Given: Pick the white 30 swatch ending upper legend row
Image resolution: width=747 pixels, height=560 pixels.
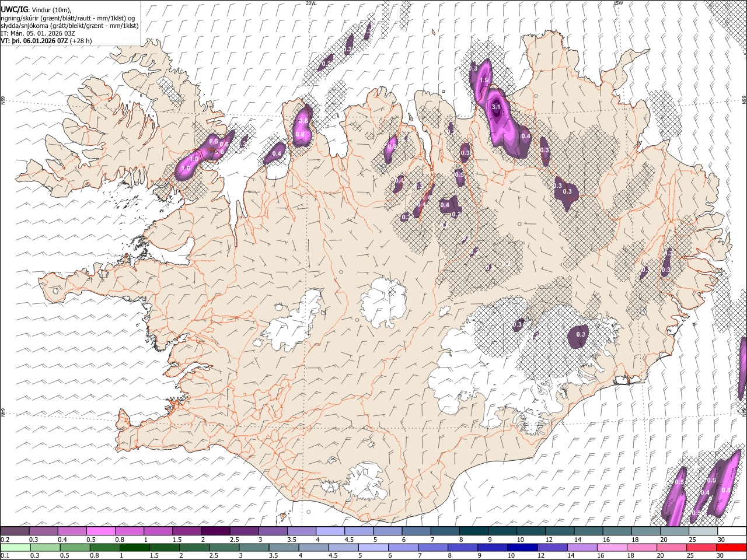Looking at the screenshot, I should [731, 531].
